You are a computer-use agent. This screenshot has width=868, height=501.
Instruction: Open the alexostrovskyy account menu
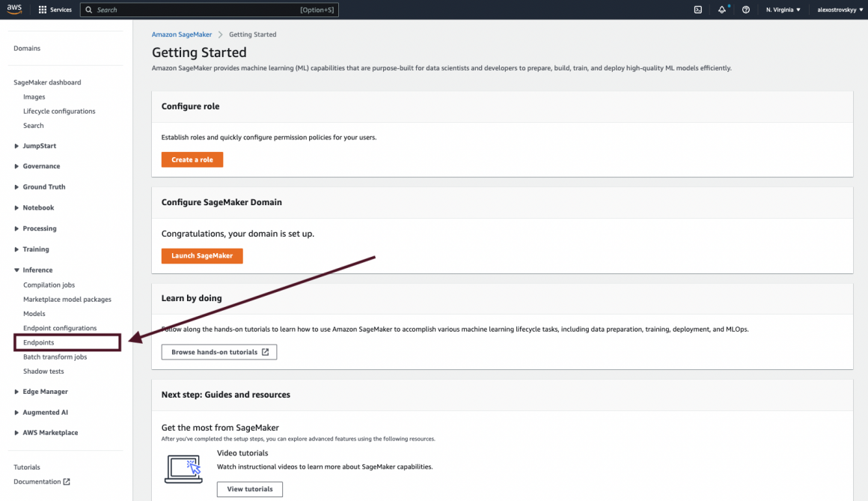click(837, 10)
